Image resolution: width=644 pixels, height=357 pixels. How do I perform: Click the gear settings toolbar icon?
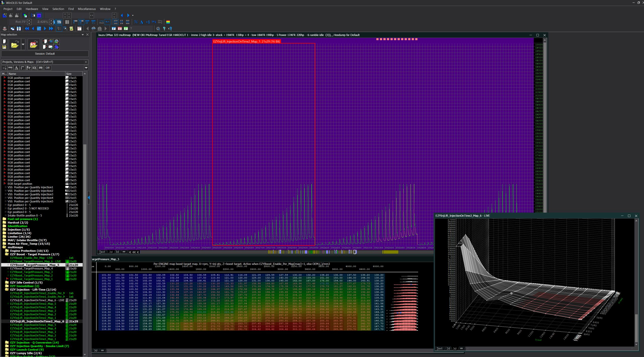coord(158,29)
